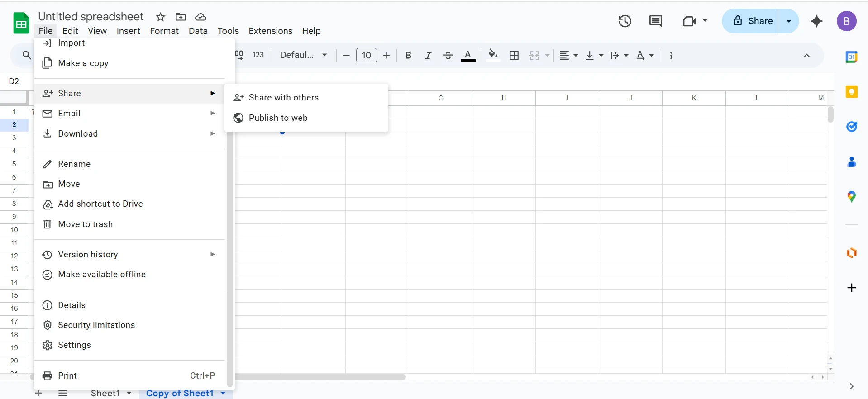The height and width of the screenshot is (399, 868).
Task: Click the Gemini sparkle icon
Action: pos(816,21)
